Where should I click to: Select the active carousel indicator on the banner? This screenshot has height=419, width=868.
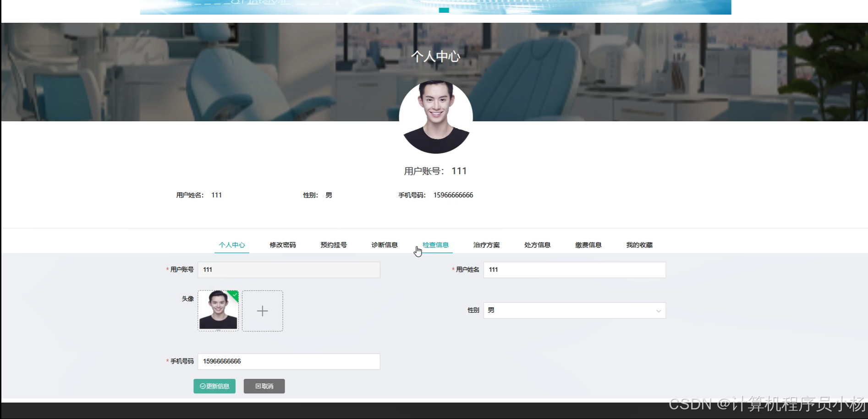pos(444,10)
